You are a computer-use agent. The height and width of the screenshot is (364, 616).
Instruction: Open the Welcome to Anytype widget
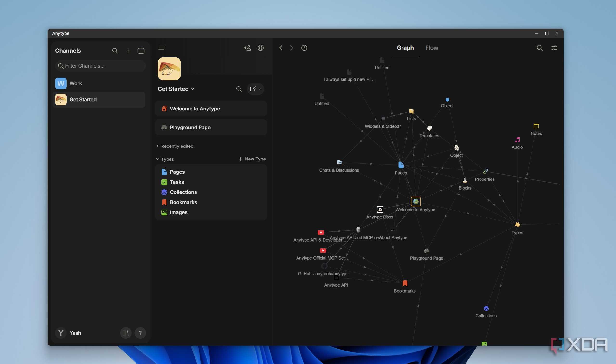(x=211, y=109)
